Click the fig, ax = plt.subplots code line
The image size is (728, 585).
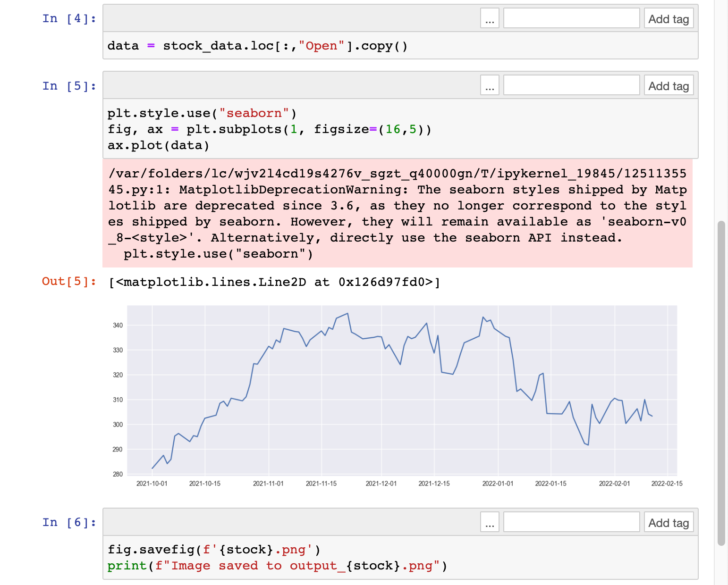pos(270,129)
